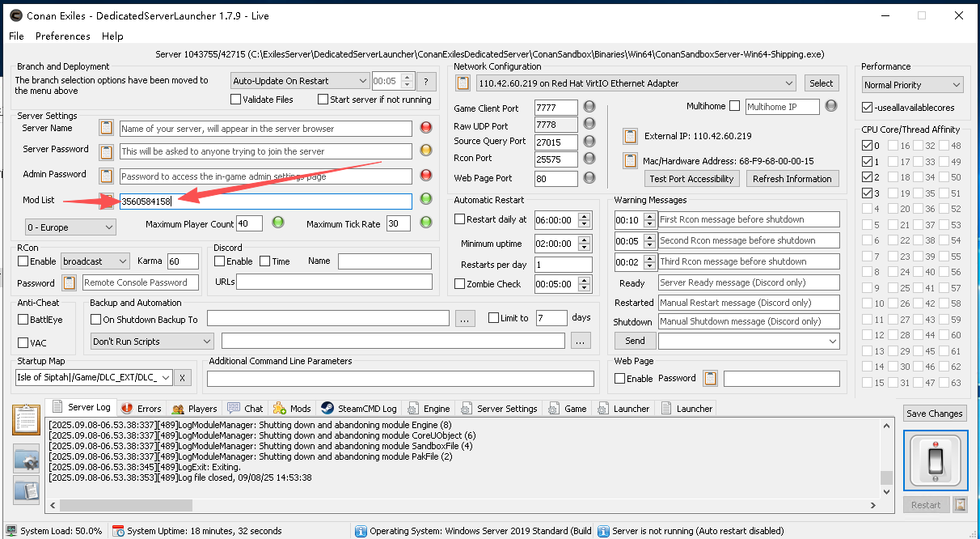Image resolution: width=980 pixels, height=539 pixels.
Task: Click the Web Page Port status indicator
Action: (589, 177)
